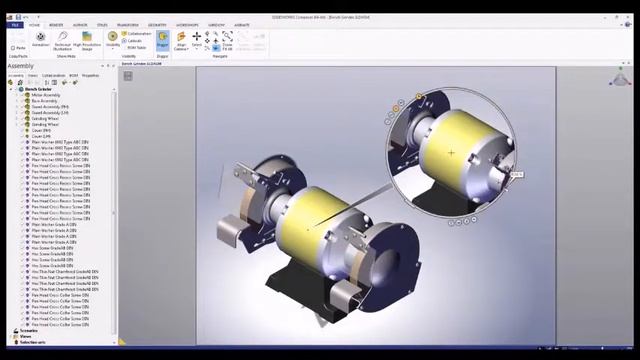
Task: Expand the Guard Assembly (RH) node
Action: pyautogui.click(x=17, y=107)
